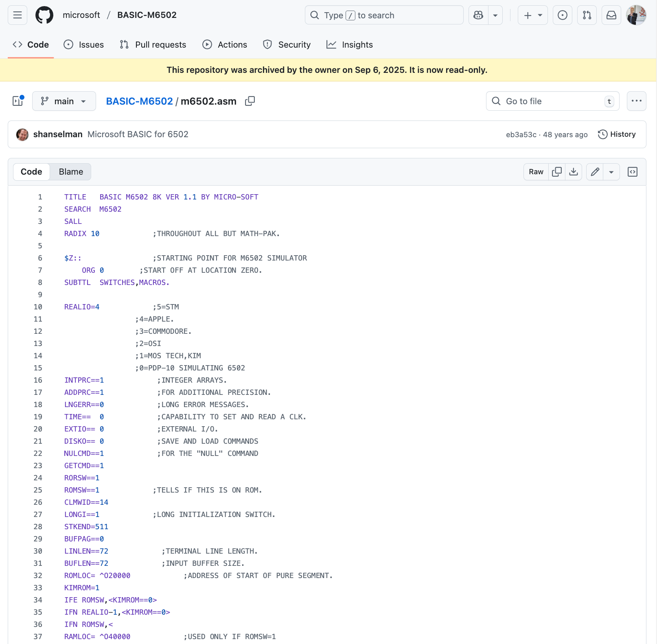Open your pull requests header icon

(x=587, y=15)
